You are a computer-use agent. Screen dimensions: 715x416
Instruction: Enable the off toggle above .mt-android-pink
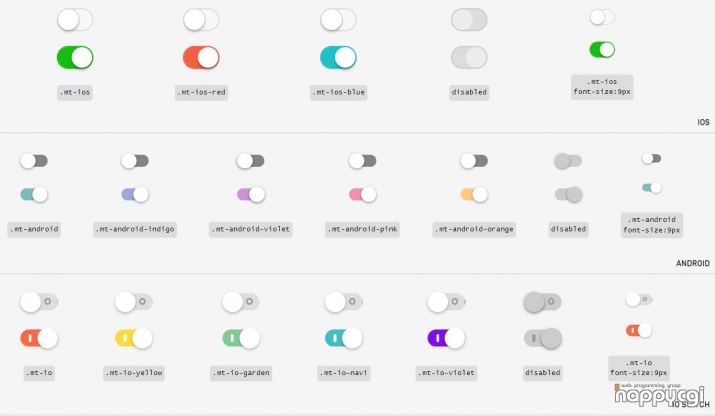click(363, 161)
